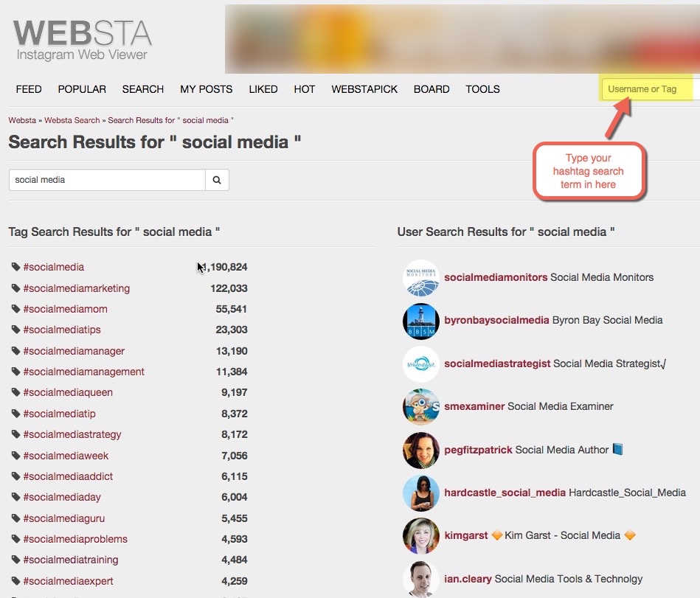Open smexaminer avatar image
This screenshot has height=598, width=700.
tap(421, 407)
